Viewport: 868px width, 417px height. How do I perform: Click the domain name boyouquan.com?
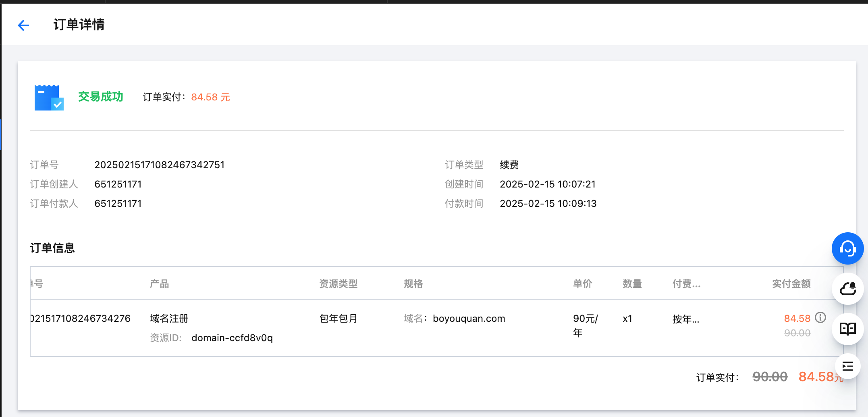coord(469,319)
